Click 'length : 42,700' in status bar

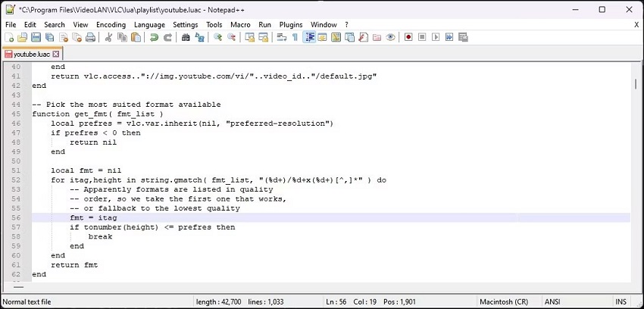[219, 302]
